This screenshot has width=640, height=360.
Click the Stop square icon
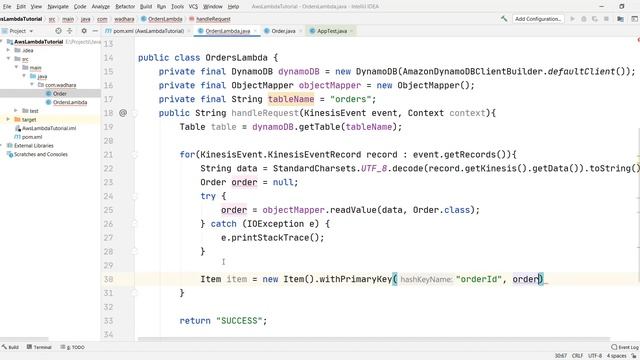click(607, 19)
